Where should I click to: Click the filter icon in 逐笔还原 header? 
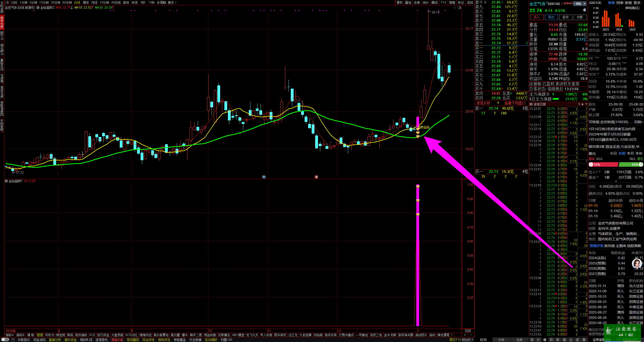click(579, 104)
